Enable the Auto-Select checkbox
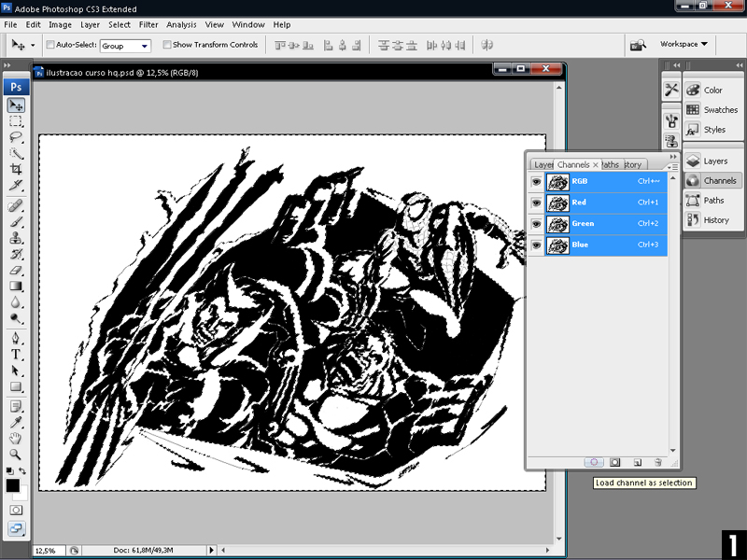The image size is (747, 560). coord(49,45)
